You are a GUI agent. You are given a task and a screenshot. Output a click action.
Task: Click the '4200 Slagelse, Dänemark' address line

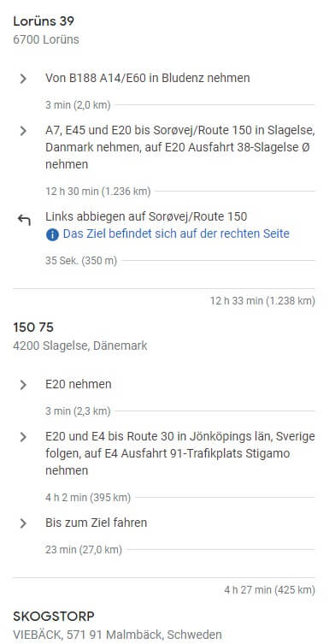tap(80, 346)
